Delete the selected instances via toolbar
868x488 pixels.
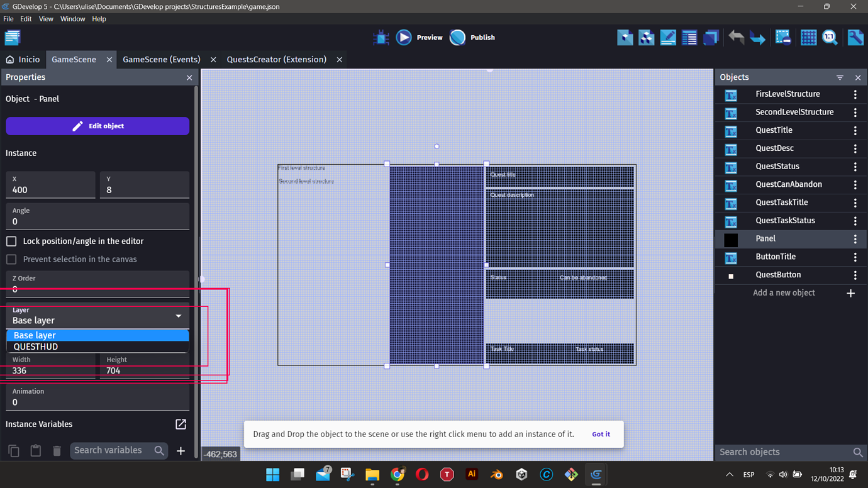783,38
